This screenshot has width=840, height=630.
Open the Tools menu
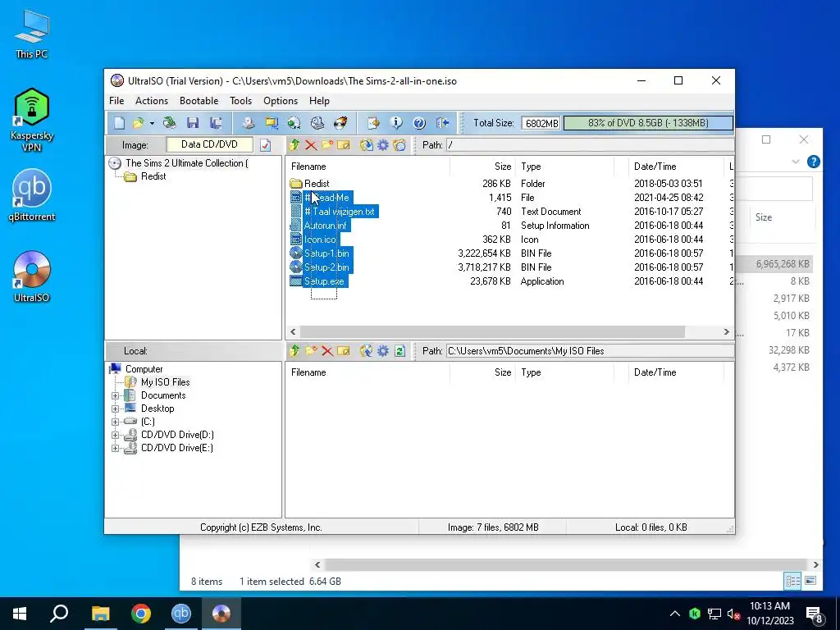240,101
